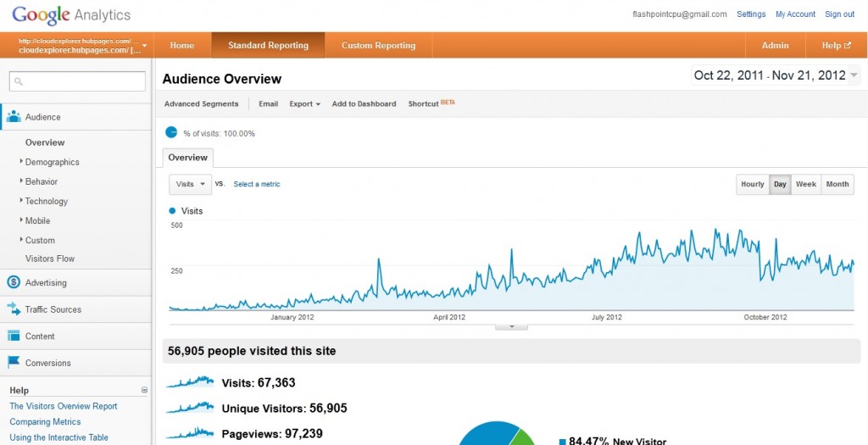This screenshot has height=445, width=868.
Task: Open the Visits metric dropdown
Action: click(x=190, y=184)
